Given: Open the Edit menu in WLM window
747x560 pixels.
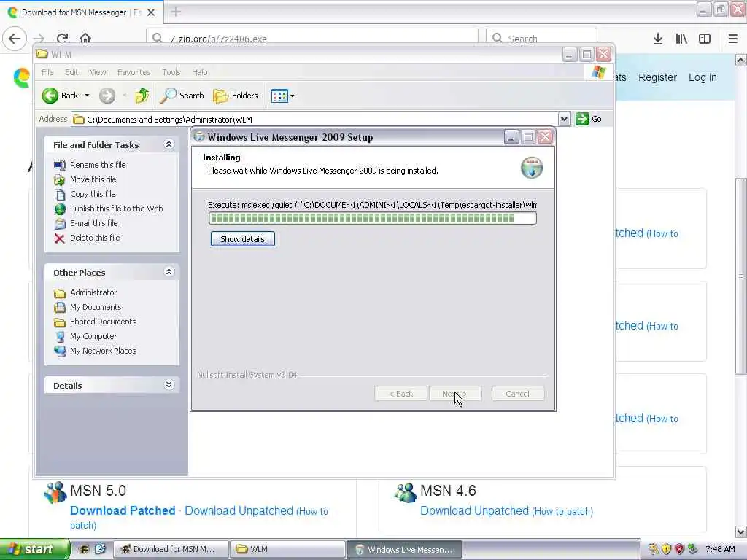Looking at the screenshot, I should pos(71,72).
